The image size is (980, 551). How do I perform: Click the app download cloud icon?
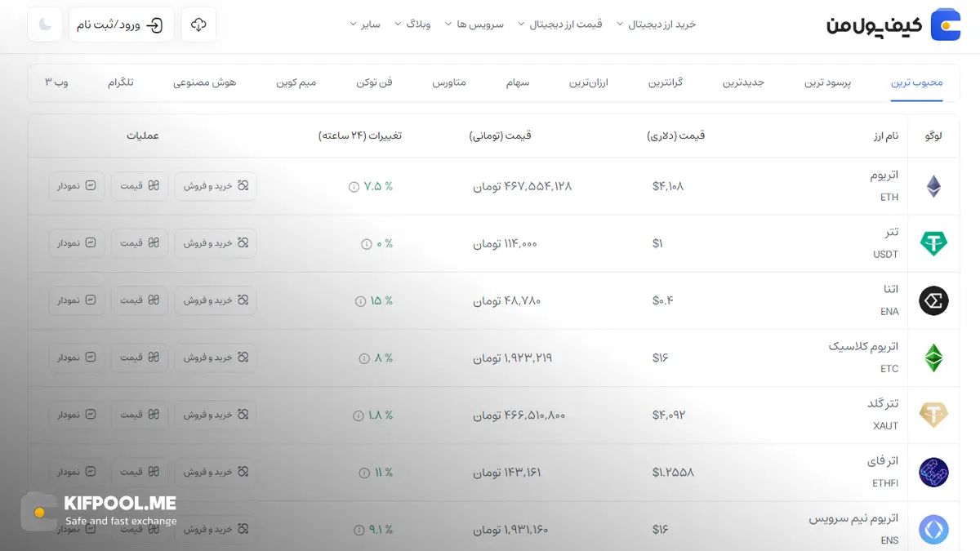(198, 24)
